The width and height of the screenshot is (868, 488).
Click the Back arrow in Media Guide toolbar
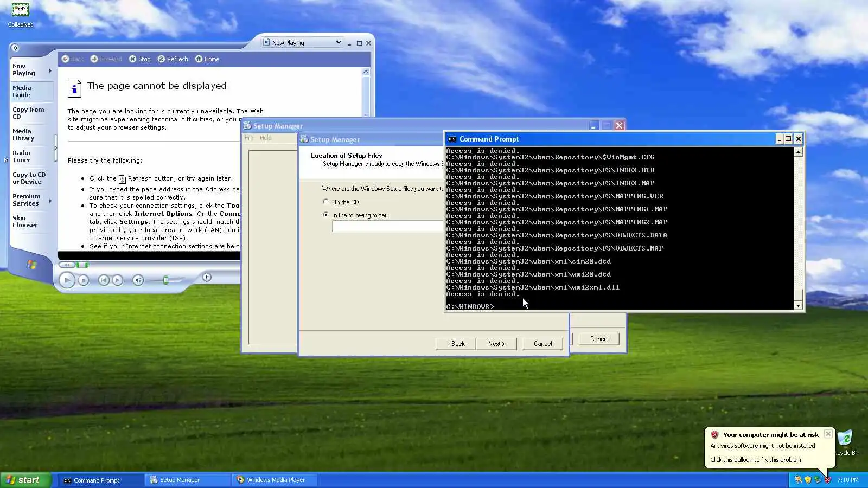point(73,59)
